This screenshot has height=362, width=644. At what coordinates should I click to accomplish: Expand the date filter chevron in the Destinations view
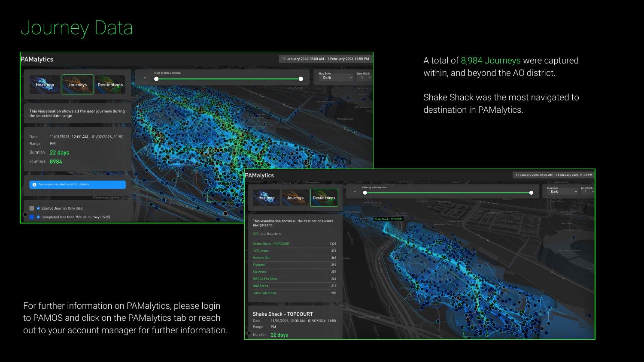(355, 192)
